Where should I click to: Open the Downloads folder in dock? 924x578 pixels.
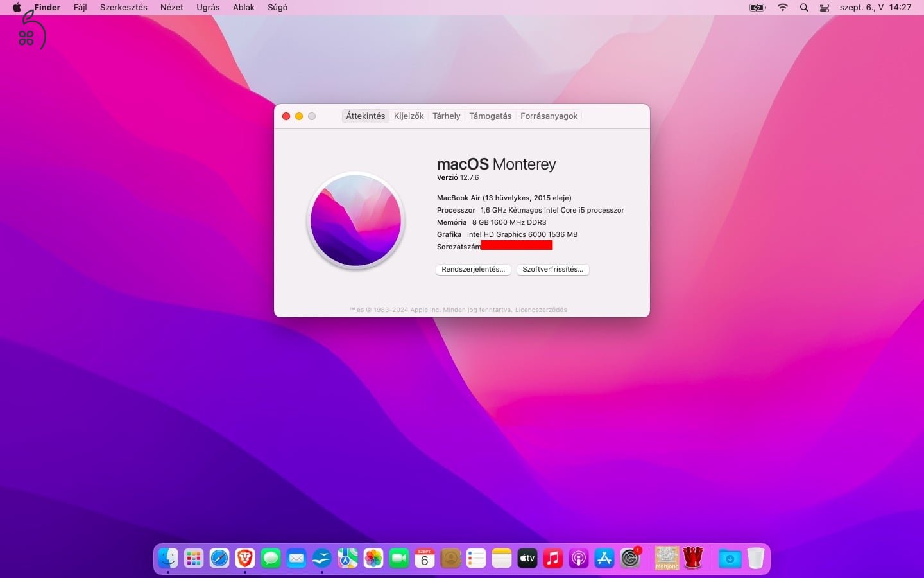coord(730,558)
